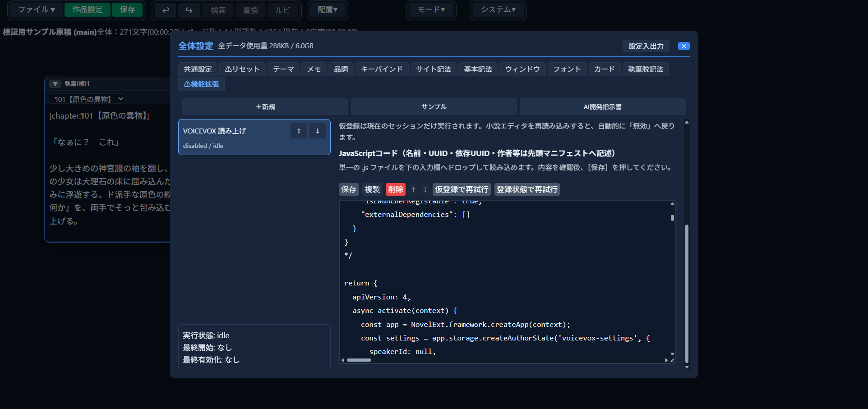Switch to 共通設定 tab
The image size is (868, 409).
[198, 69]
